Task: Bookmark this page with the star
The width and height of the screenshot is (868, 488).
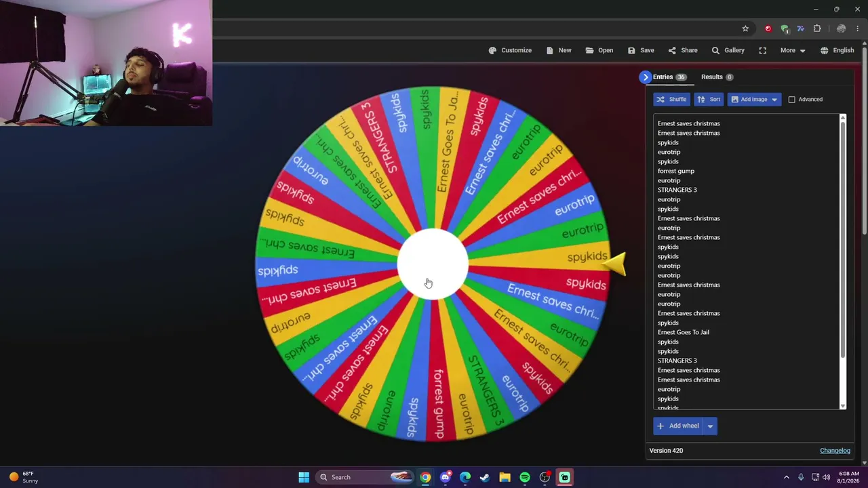Action: (745, 28)
